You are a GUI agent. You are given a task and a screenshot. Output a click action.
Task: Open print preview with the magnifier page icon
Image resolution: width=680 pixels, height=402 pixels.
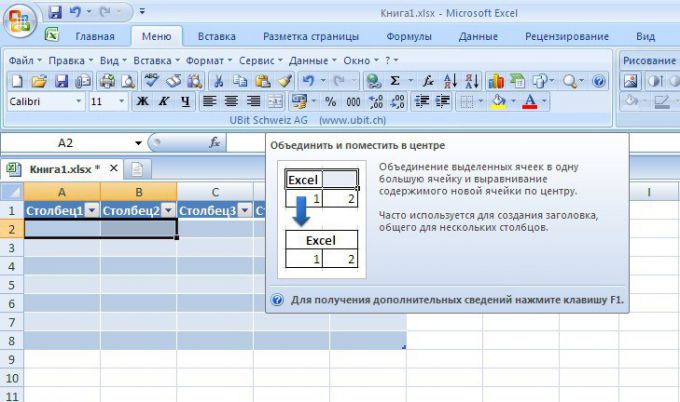(x=128, y=81)
